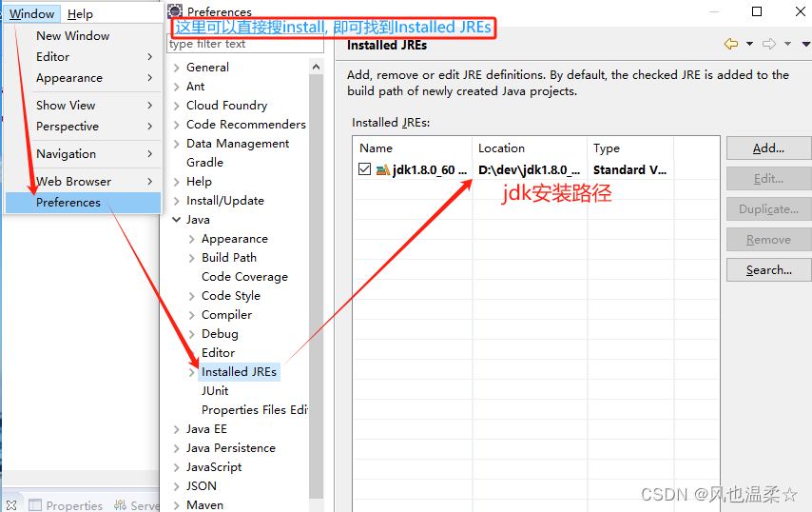The height and width of the screenshot is (512, 812).
Task: Click the D:\dev\jdk1.8.0_ location cell
Action: (529, 170)
